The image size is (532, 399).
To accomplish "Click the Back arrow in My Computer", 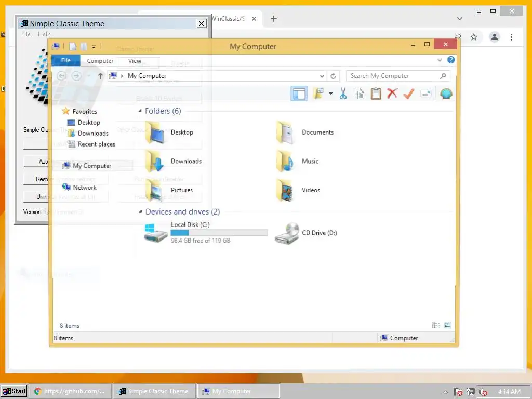I will 61,76.
